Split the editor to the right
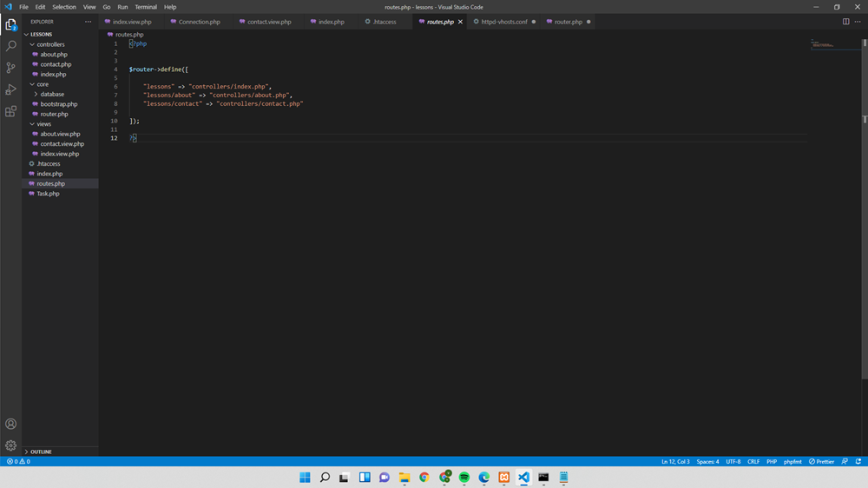 (x=845, y=22)
